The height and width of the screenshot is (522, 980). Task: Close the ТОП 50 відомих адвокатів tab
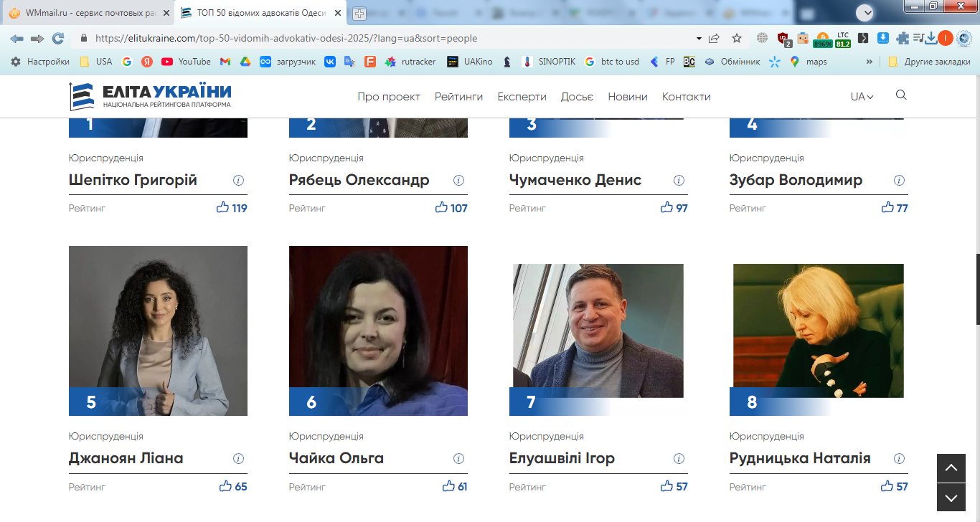click(x=338, y=13)
